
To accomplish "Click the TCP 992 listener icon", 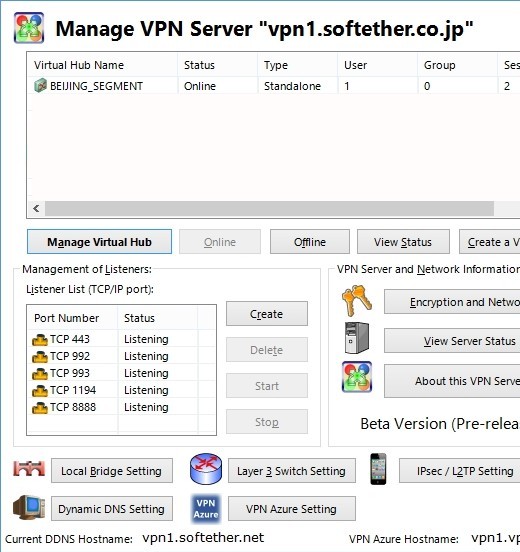I will 40,357.
